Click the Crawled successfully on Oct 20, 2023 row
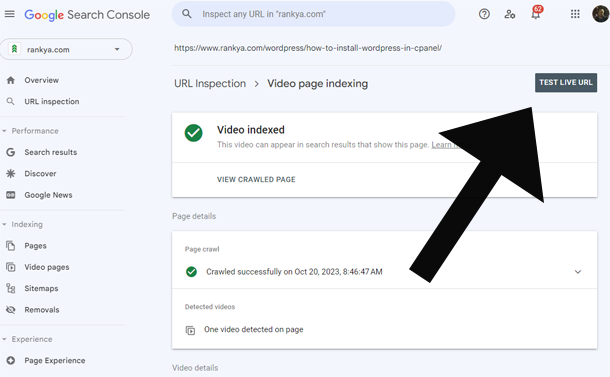The width and height of the screenshot is (610, 377). point(384,272)
